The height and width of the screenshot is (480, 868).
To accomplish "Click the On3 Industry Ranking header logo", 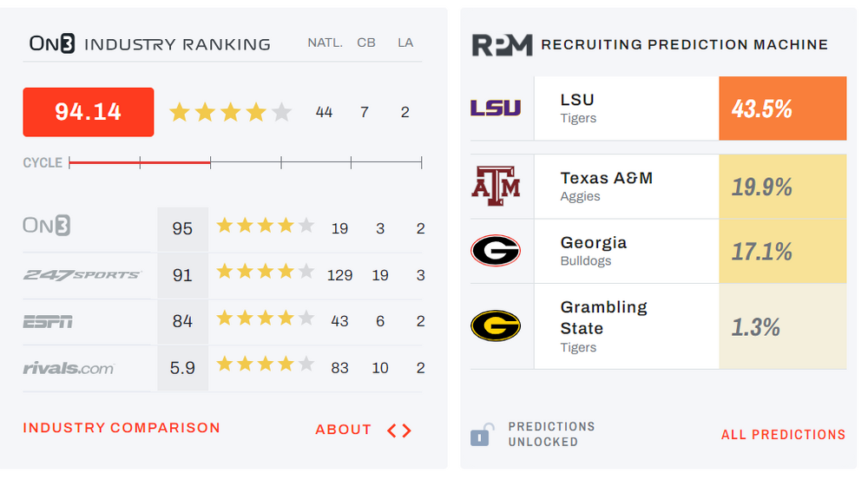I will point(52,43).
